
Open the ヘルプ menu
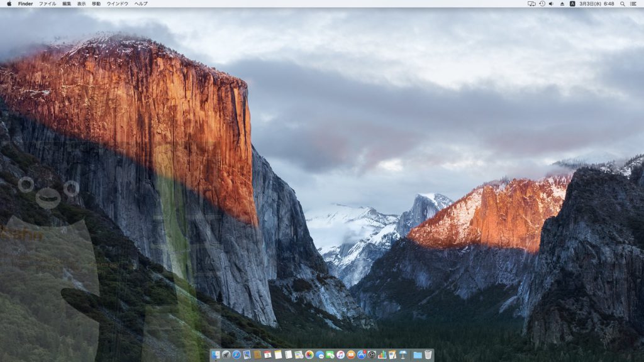coord(141,4)
